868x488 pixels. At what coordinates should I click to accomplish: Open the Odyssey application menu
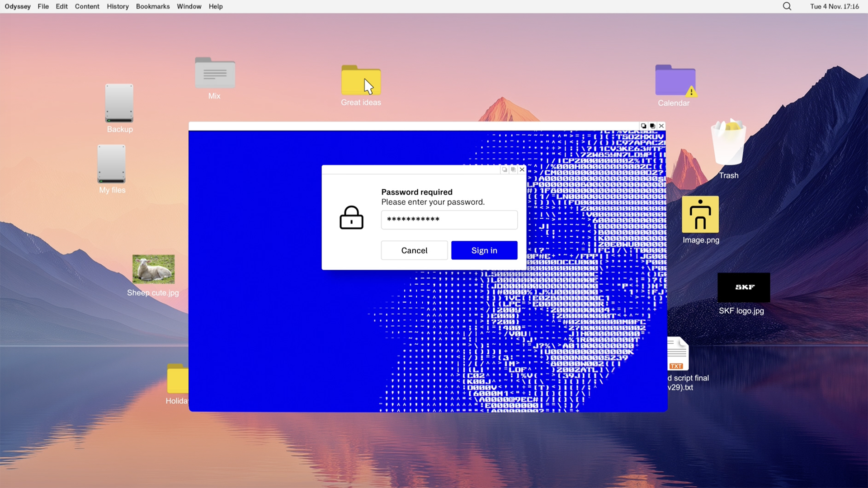pyautogui.click(x=18, y=6)
